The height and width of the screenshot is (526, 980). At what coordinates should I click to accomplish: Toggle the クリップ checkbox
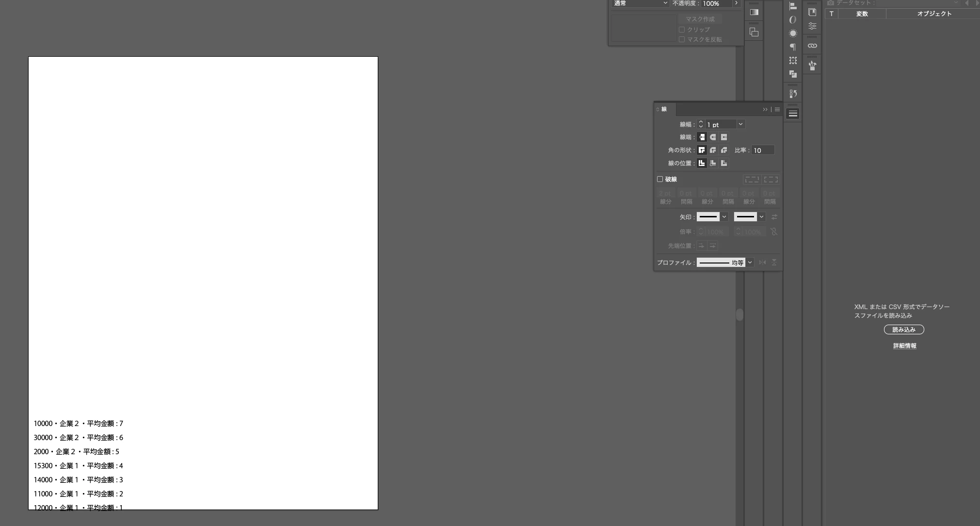pyautogui.click(x=682, y=30)
